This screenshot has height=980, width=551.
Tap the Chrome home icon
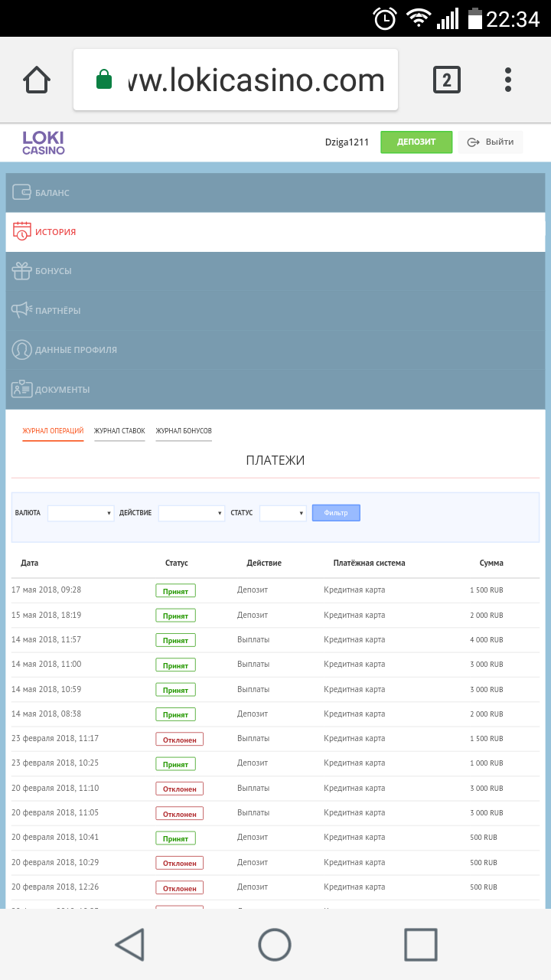(x=37, y=80)
